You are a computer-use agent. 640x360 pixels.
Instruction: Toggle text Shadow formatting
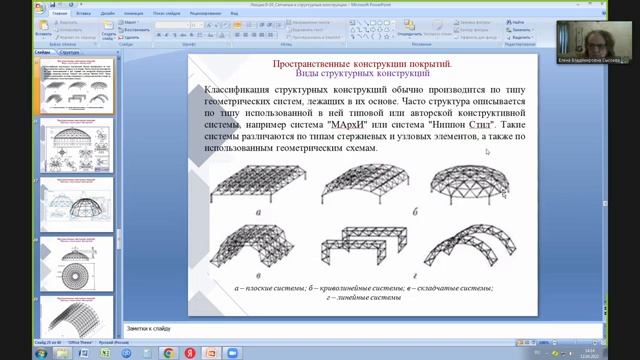pyautogui.click(x=191, y=36)
